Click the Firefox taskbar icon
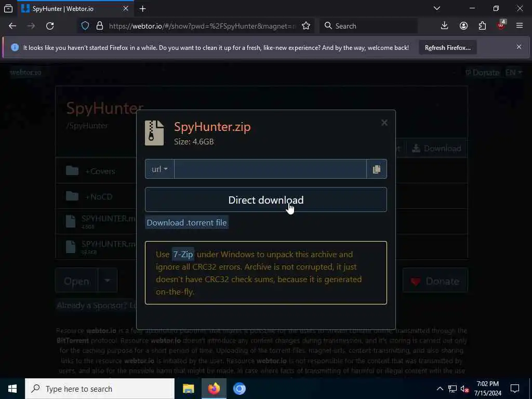The height and width of the screenshot is (399, 532). 214,389
